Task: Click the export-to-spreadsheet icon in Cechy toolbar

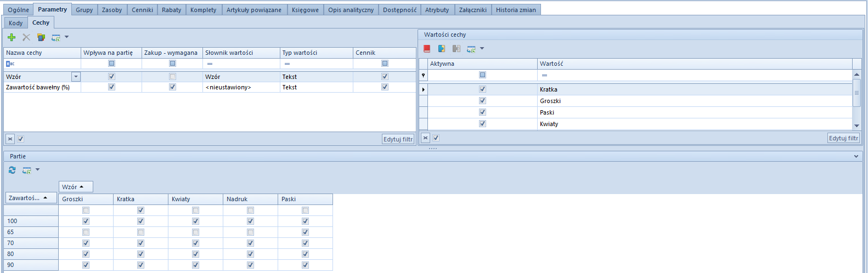Action: point(56,37)
